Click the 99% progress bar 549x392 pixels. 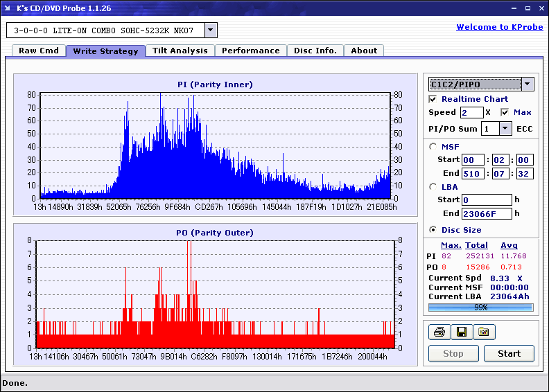(x=481, y=308)
